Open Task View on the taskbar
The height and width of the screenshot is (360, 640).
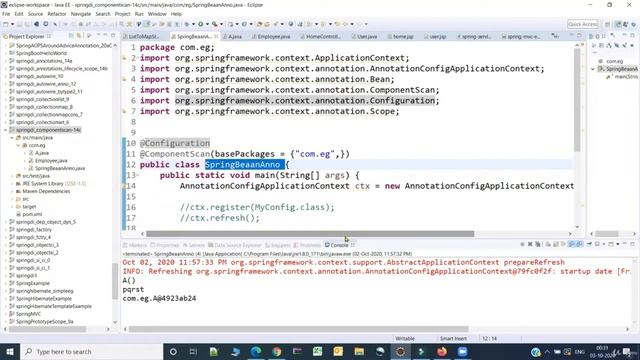193,351
